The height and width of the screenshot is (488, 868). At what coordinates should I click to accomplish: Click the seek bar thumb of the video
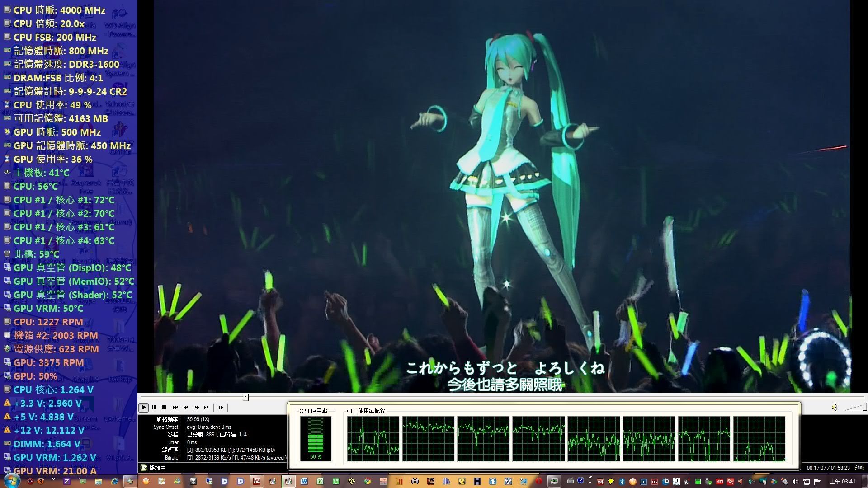pyautogui.click(x=245, y=398)
